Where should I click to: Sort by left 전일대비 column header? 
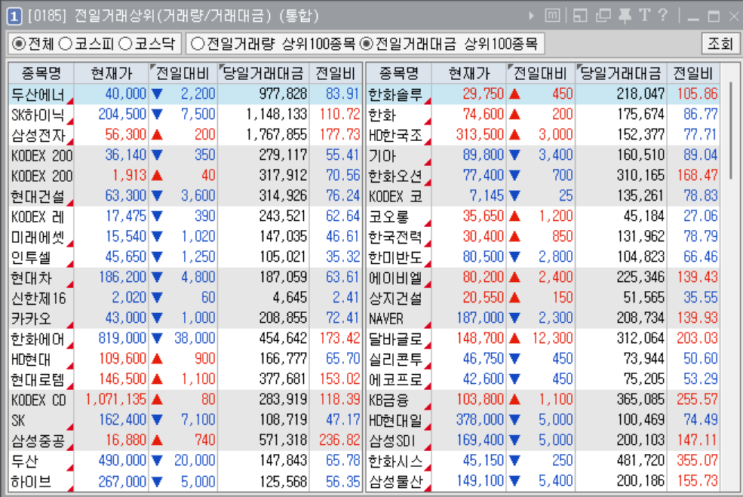click(183, 73)
